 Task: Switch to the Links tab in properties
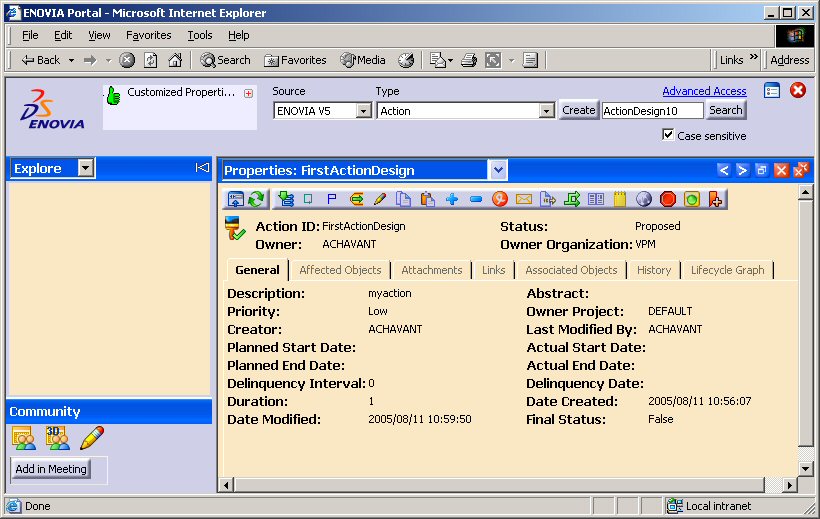pyautogui.click(x=493, y=270)
